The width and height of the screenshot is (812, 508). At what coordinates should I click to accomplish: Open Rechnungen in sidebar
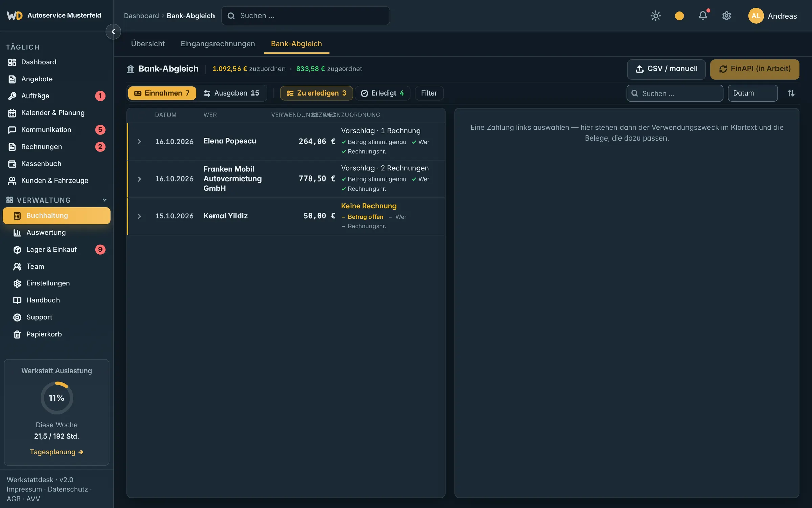point(57,147)
